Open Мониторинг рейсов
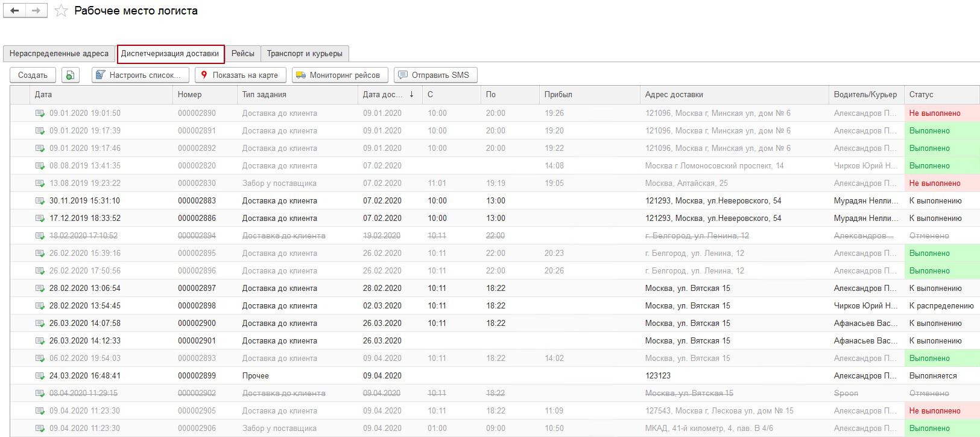This screenshot has width=980, height=437. click(340, 75)
